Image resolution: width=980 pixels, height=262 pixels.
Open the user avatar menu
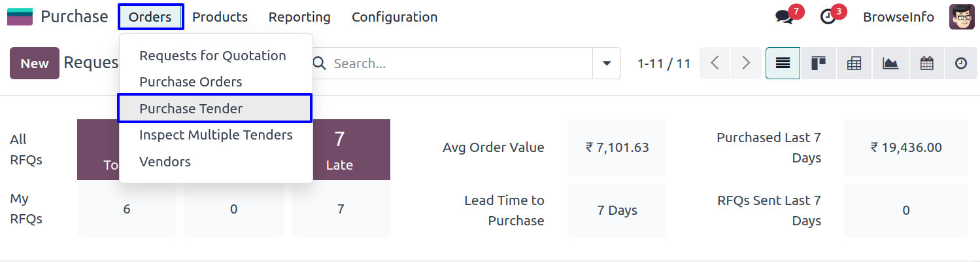click(962, 17)
